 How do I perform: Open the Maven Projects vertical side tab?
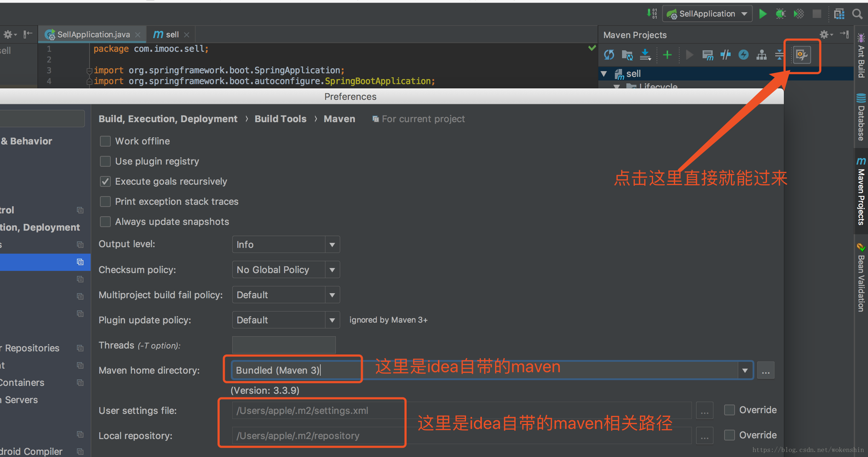(861, 191)
